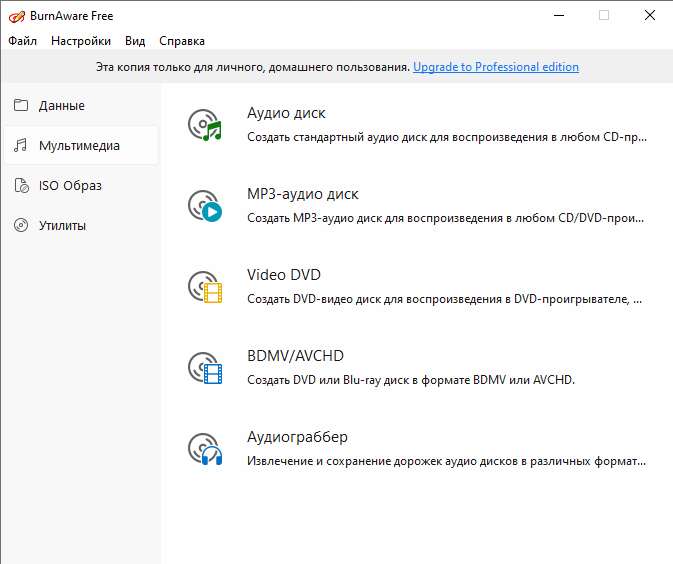Click the Audio disc icon with green note

[x=205, y=125]
